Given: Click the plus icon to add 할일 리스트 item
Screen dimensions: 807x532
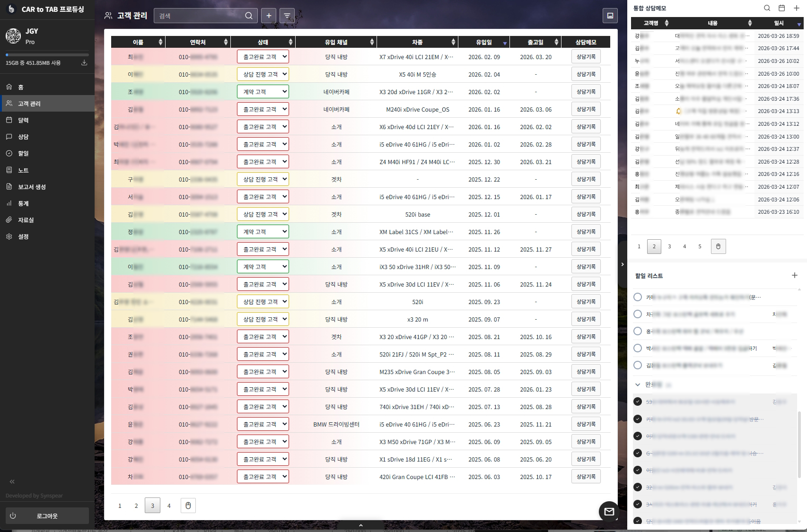Looking at the screenshot, I should tap(795, 275).
